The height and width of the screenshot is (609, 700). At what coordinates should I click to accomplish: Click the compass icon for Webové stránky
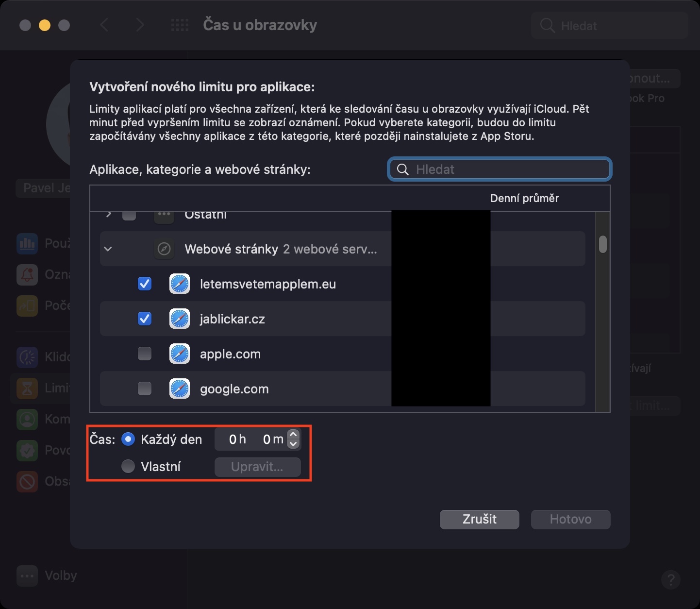coord(164,249)
